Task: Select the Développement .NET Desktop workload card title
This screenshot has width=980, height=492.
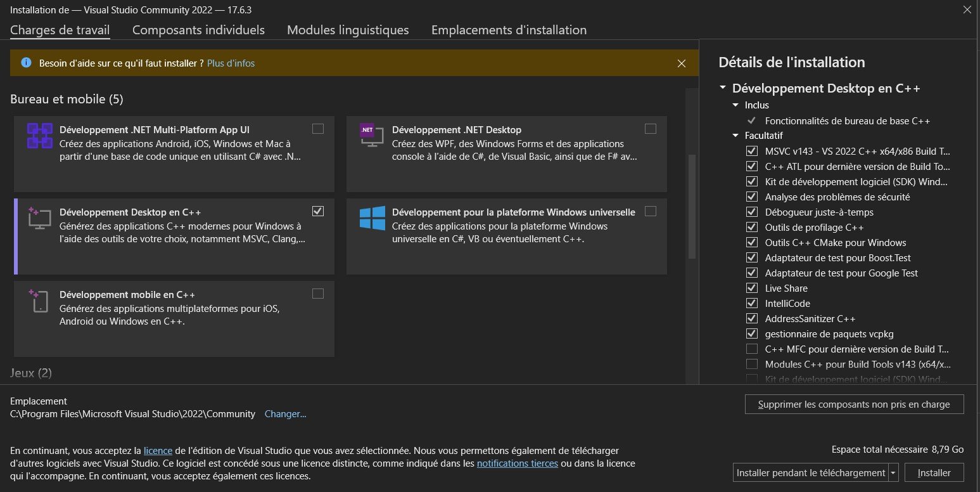Action: (457, 130)
